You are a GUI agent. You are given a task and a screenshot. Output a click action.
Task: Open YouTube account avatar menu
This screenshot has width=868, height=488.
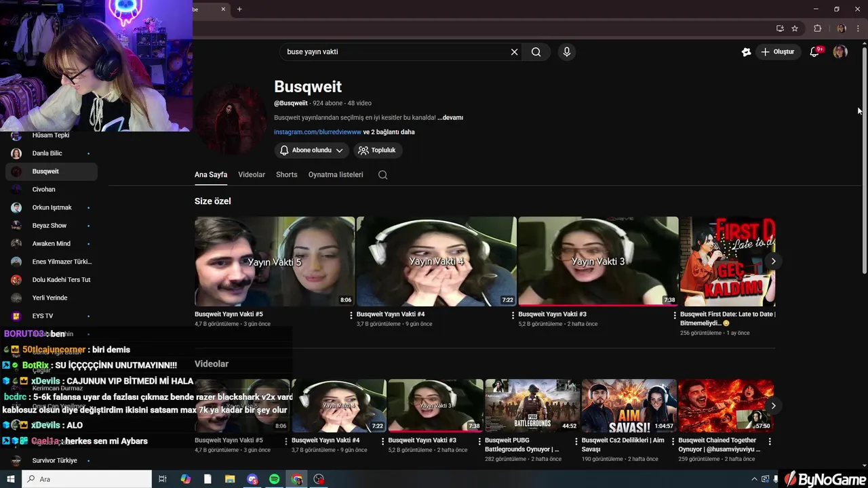click(840, 52)
